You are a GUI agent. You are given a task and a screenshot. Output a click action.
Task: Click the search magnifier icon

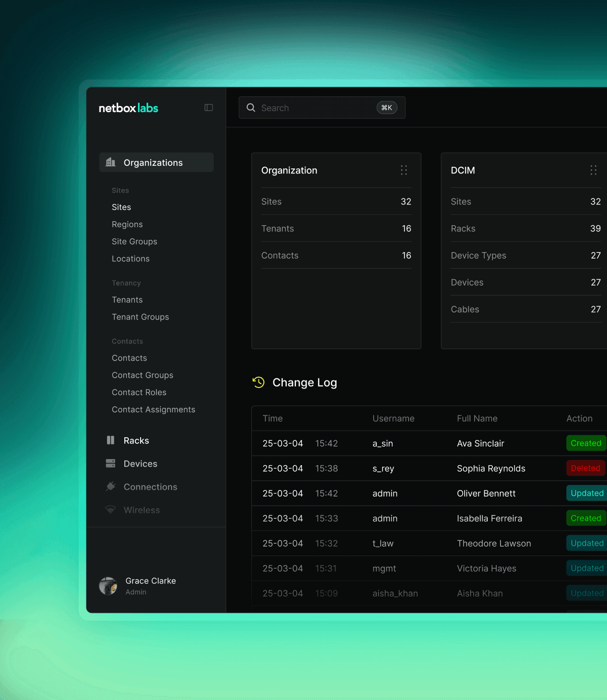point(251,108)
